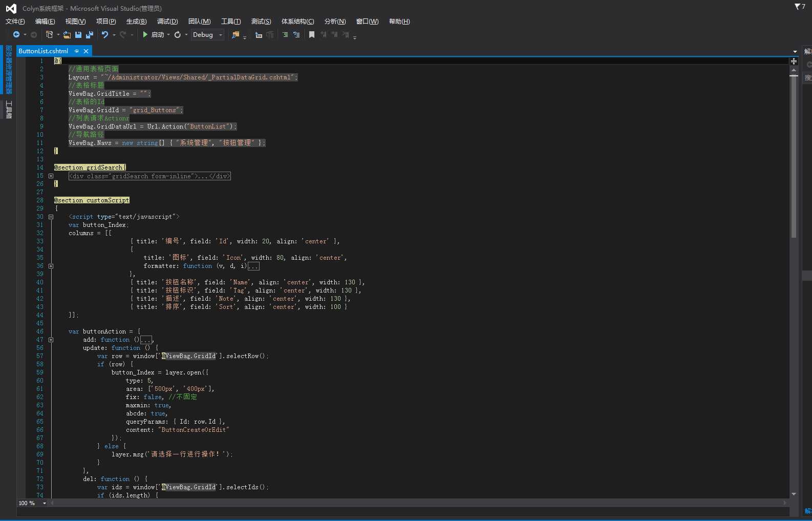Click the Navigate Backward arrow icon
Viewport: 812px width, 521px height.
tap(16, 35)
